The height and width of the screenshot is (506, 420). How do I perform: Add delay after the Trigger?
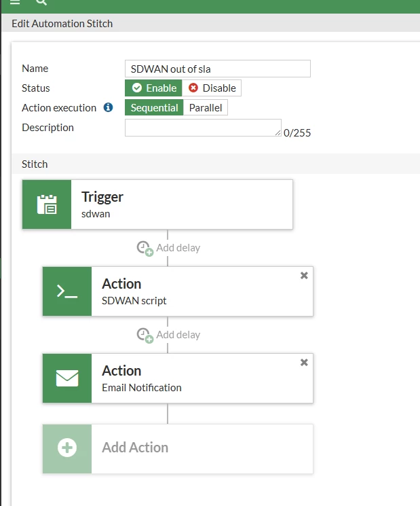pos(168,248)
